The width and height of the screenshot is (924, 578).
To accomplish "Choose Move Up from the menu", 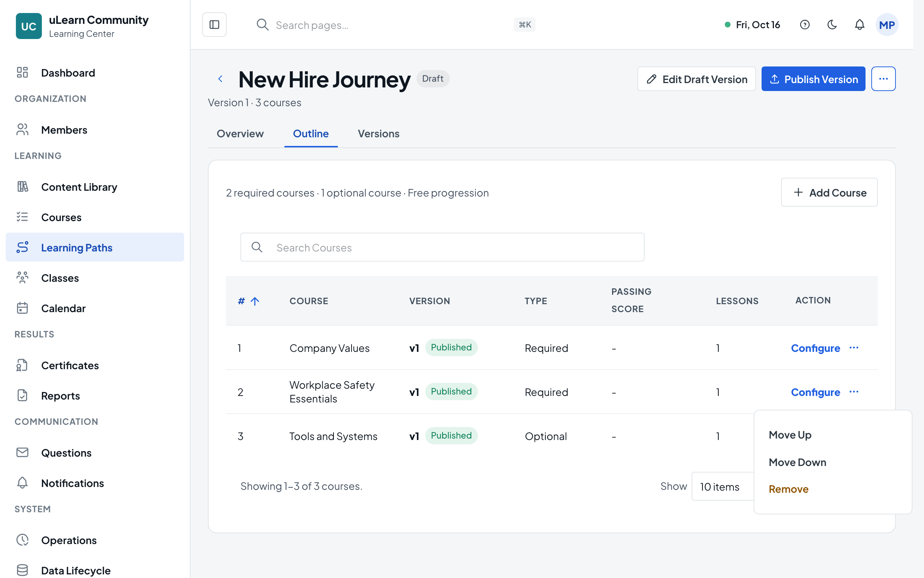I will pyautogui.click(x=833, y=435).
